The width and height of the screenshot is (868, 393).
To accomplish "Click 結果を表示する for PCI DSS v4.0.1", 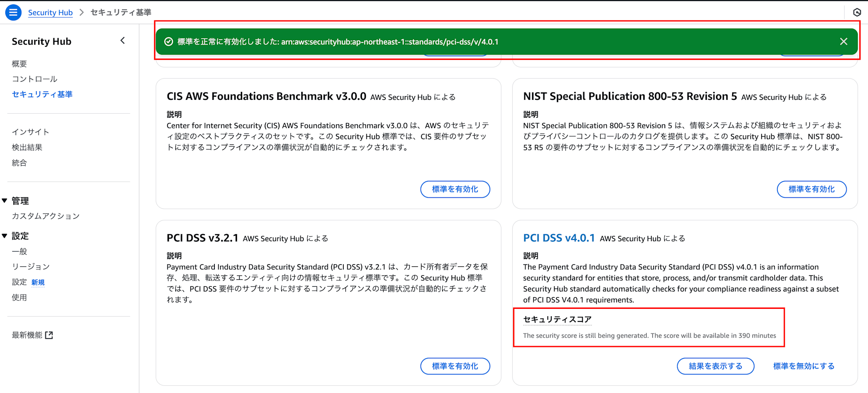I will pos(716,366).
